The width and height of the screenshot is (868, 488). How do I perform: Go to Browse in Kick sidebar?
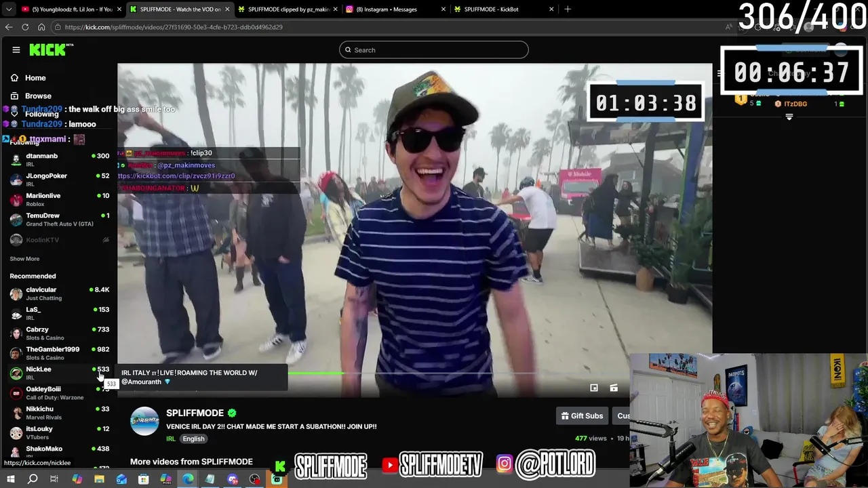38,96
